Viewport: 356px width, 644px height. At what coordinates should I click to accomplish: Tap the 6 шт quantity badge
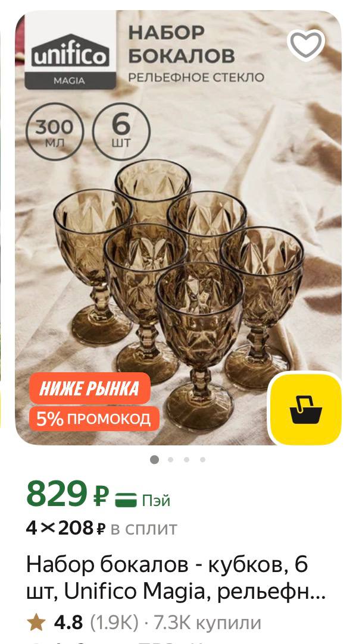tap(121, 131)
